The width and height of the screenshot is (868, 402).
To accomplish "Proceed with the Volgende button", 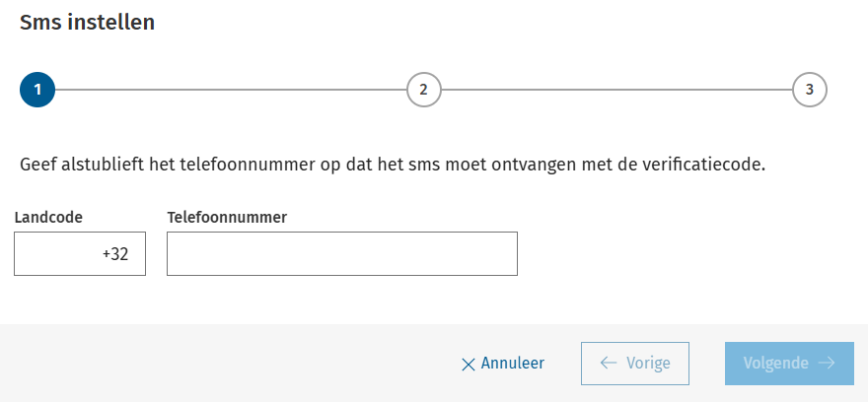I will pyautogui.click(x=789, y=364).
